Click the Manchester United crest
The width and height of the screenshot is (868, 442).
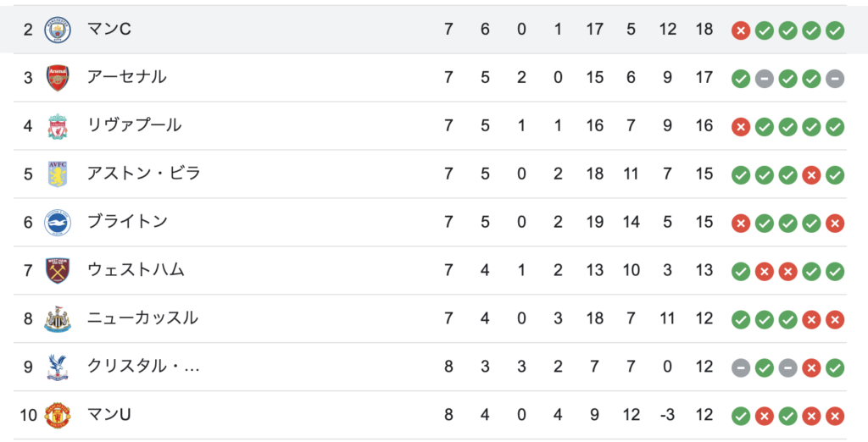[58, 416]
